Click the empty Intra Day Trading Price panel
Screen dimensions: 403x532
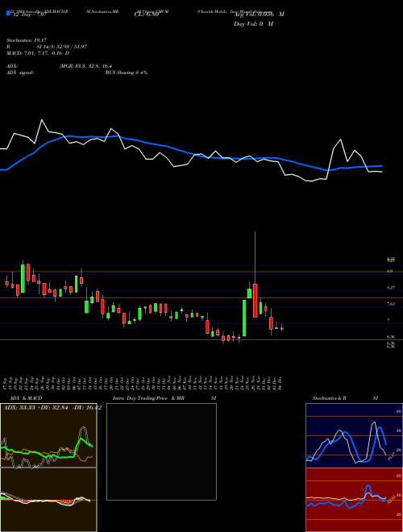coord(161,451)
